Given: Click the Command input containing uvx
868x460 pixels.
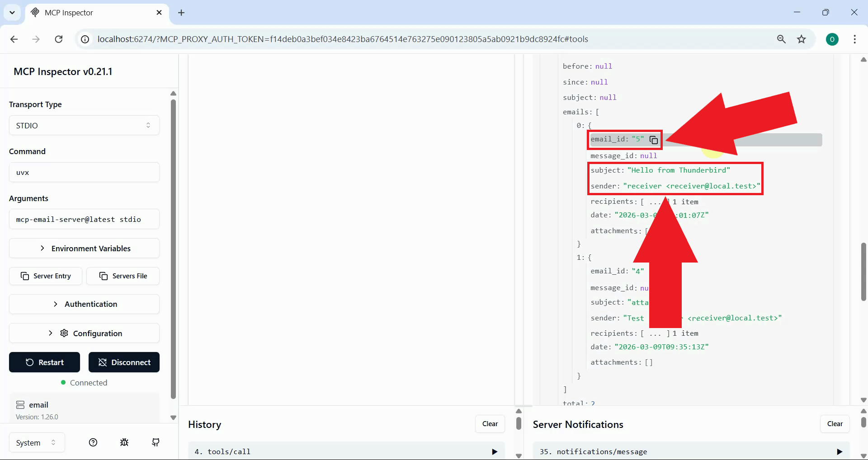Looking at the screenshot, I should 84,172.
